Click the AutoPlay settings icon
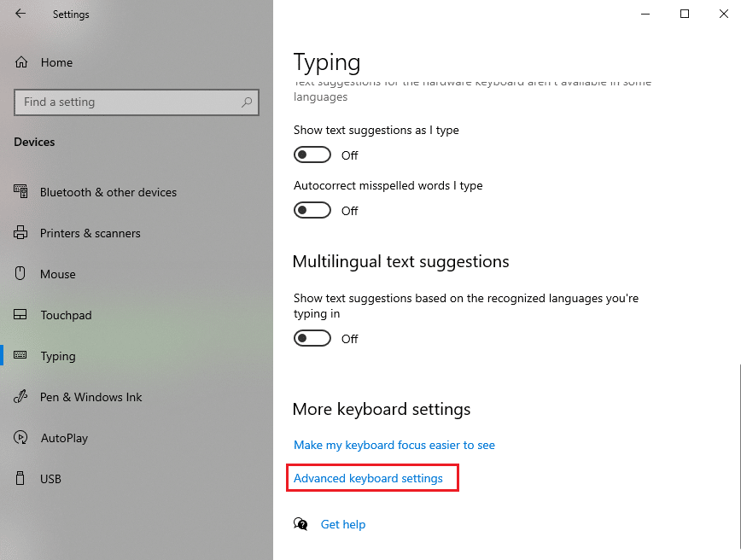This screenshot has width=741, height=560. point(20,437)
